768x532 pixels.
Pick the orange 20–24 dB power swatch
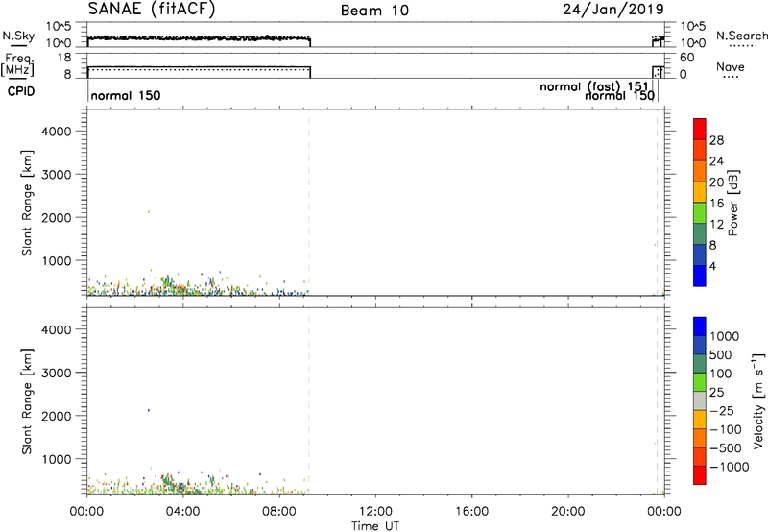(700, 171)
